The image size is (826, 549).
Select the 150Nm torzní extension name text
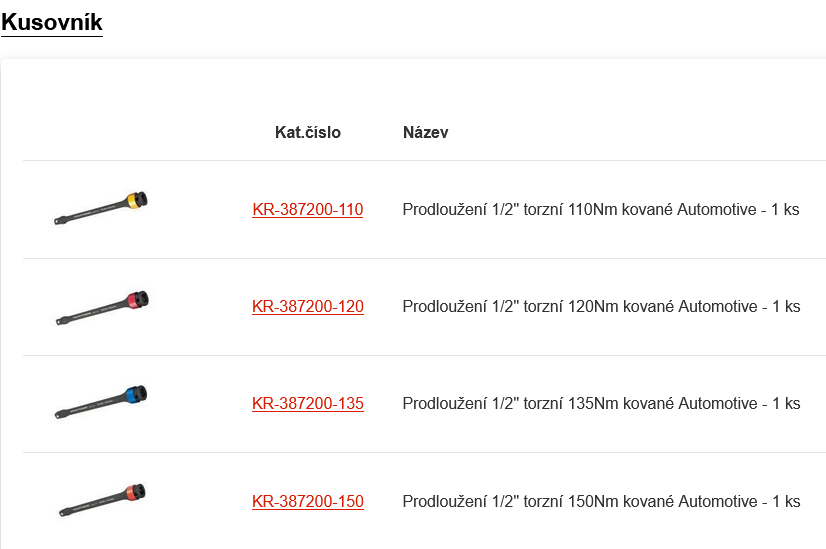pyautogui.click(x=580, y=502)
